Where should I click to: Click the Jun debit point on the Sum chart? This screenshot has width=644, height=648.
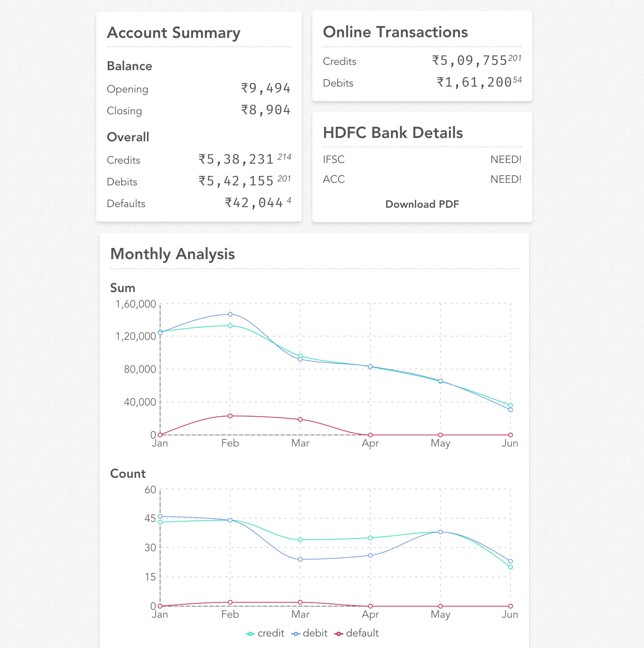[x=511, y=410]
